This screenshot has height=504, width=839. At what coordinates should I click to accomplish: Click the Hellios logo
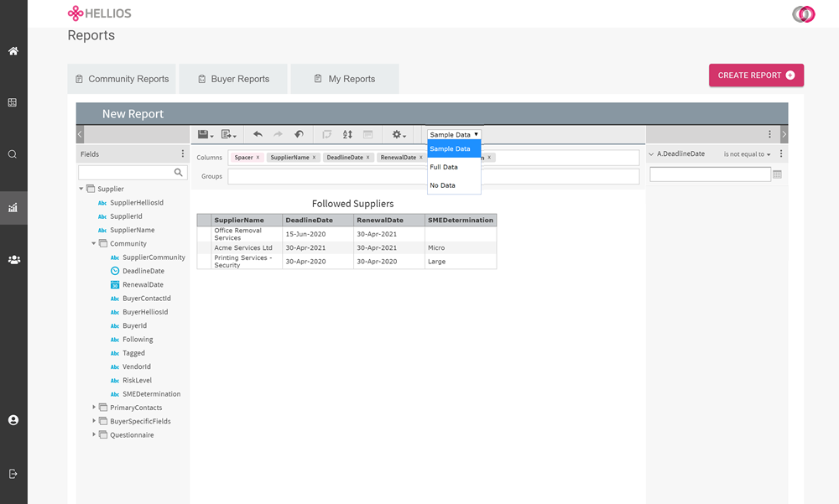point(100,13)
